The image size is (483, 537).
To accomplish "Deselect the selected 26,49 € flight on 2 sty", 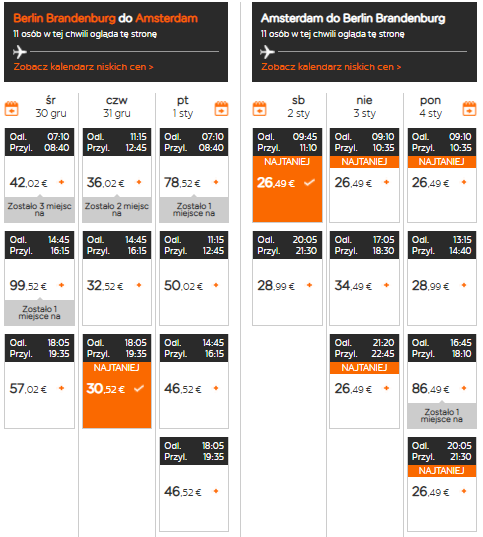I will pos(287,175).
